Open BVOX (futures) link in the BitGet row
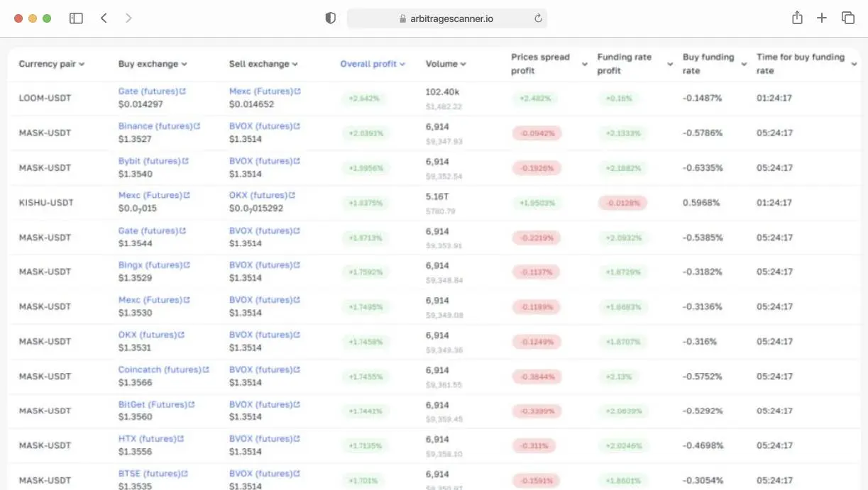Screen dimensions: 868x490 click(260, 404)
